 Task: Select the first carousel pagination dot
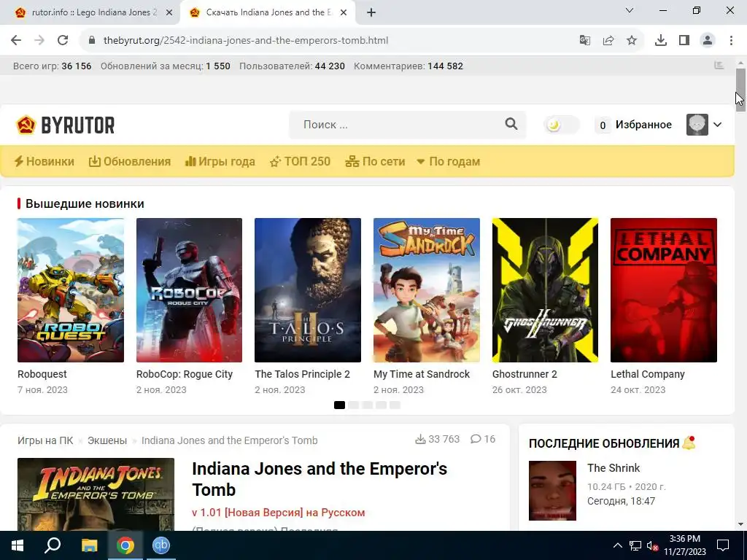point(339,405)
